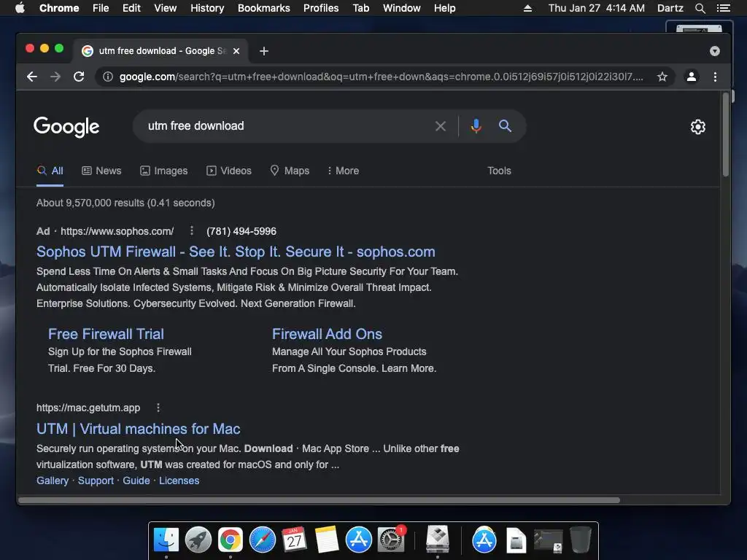The image size is (747, 560).
Task: Click the Chrome icon in the Dock
Action: pos(231,540)
